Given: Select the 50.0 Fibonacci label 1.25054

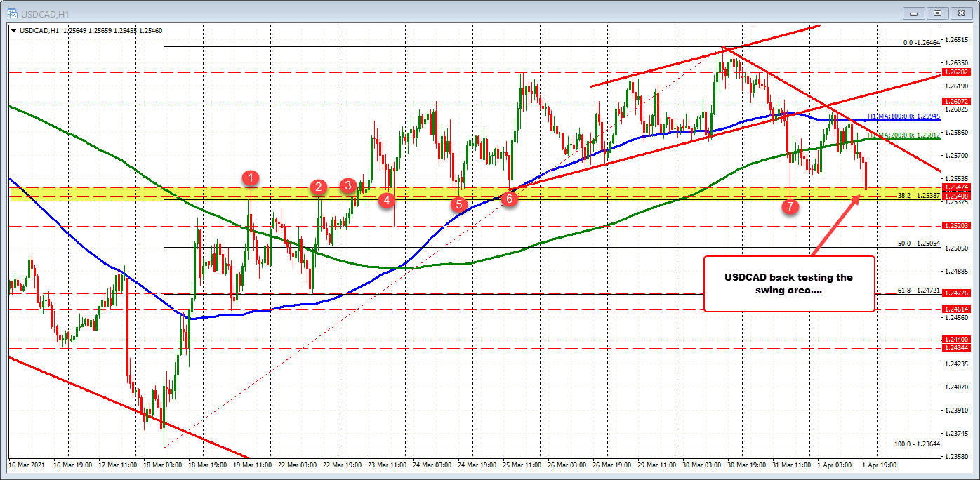Looking at the screenshot, I should click(918, 243).
